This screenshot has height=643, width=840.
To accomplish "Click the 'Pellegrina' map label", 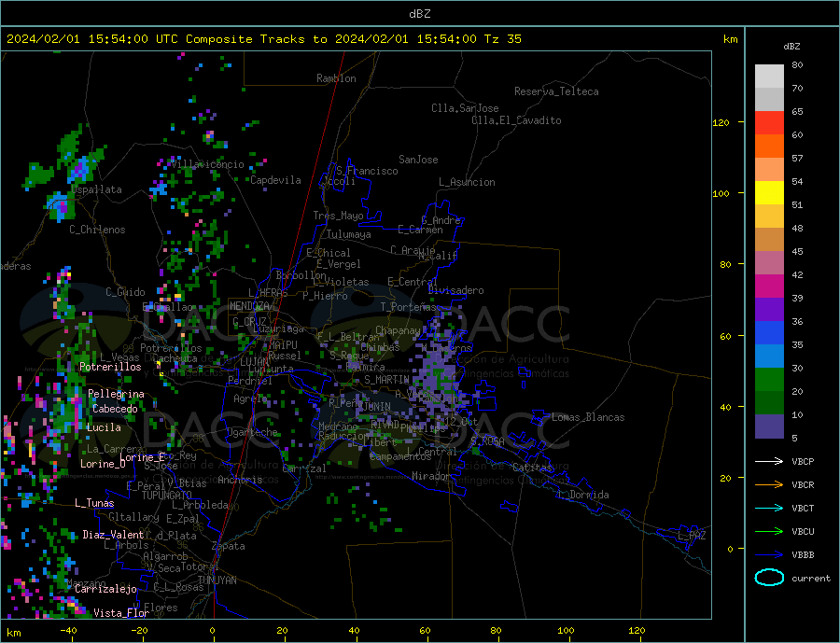I will coord(117,394).
